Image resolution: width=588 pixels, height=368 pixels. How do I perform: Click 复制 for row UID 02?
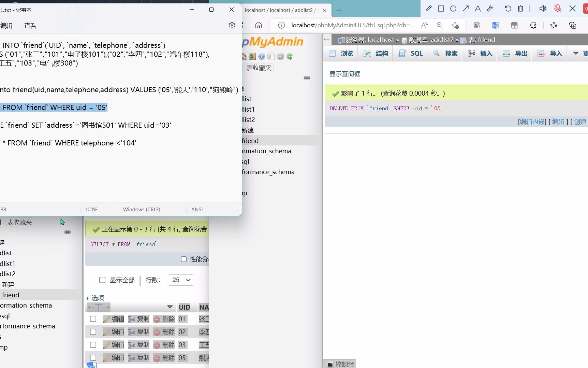pyautogui.click(x=139, y=332)
